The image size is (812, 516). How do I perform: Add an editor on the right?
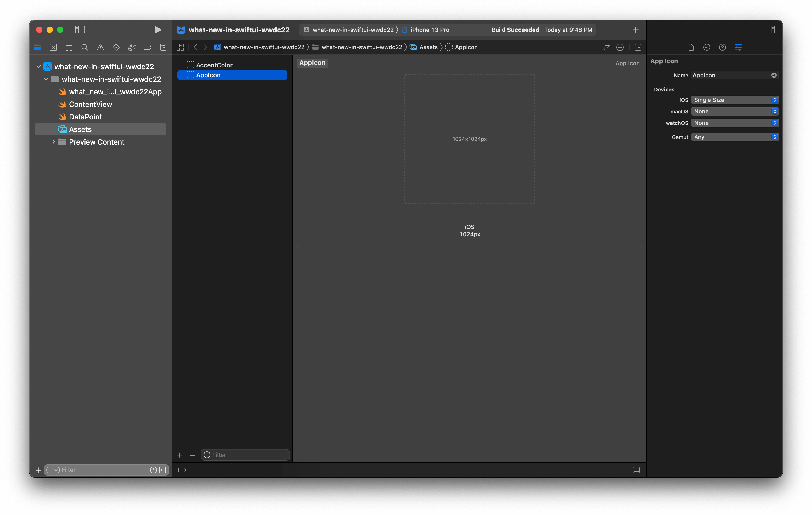tap(638, 48)
